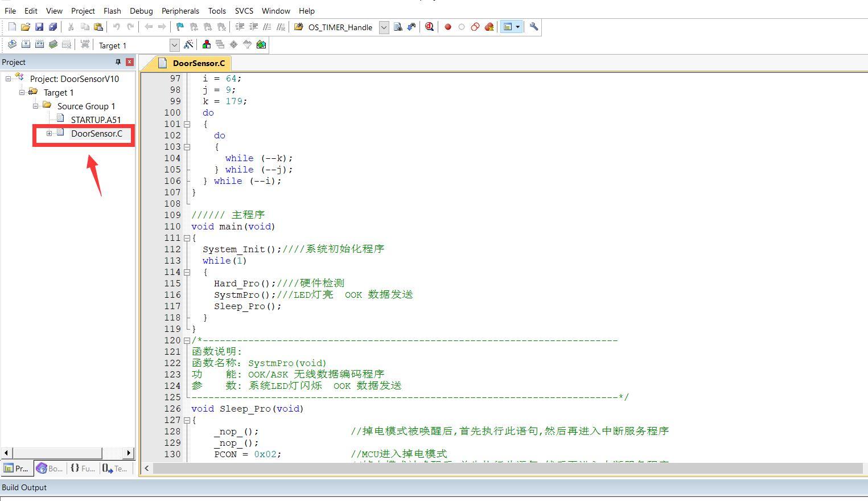Select STARTUP.A51 in the project tree
Viewport: 868px width, 501px height.
point(95,120)
